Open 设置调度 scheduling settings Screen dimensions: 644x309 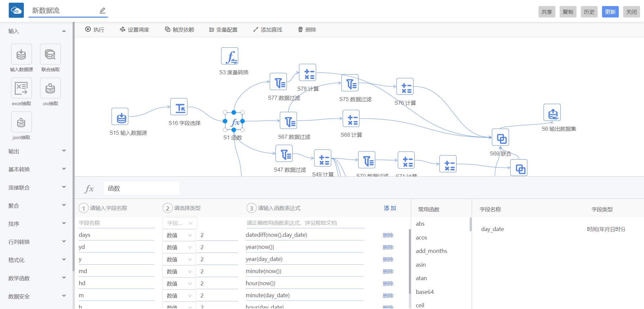click(x=134, y=30)
